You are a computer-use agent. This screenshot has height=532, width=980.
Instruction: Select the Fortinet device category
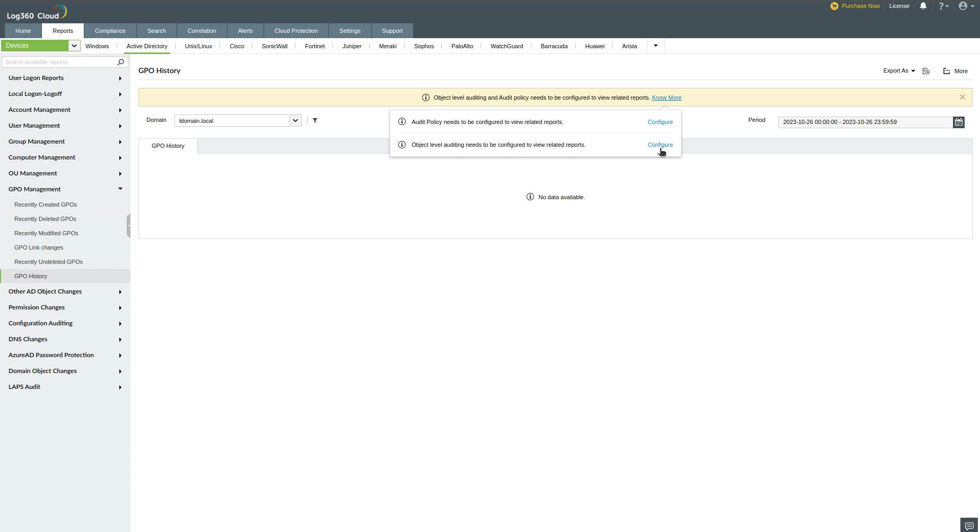[x=315, y=46]
